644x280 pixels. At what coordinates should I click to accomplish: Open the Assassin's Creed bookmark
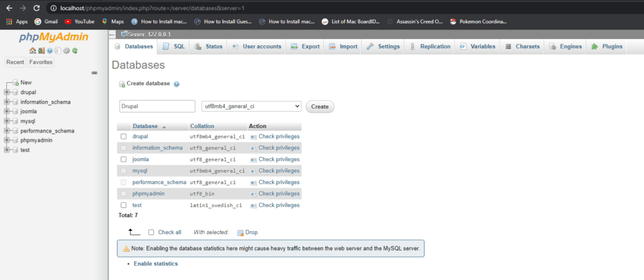[415, 22]
